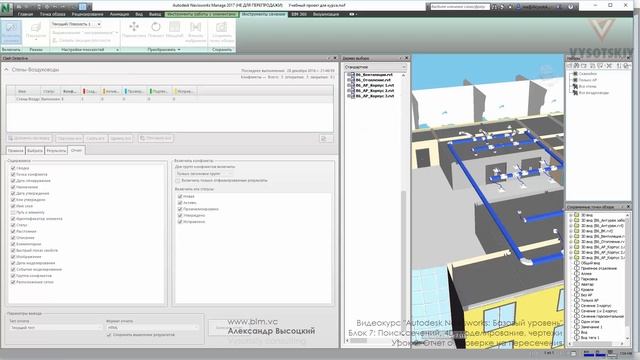Click the Обновить все button

156,139
